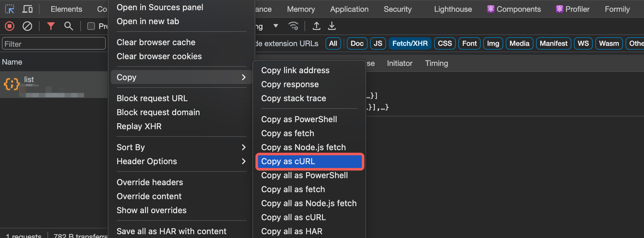Viewport: 644px width, 238px height.
Task: Clear the network log
Action: coord(27,26)
